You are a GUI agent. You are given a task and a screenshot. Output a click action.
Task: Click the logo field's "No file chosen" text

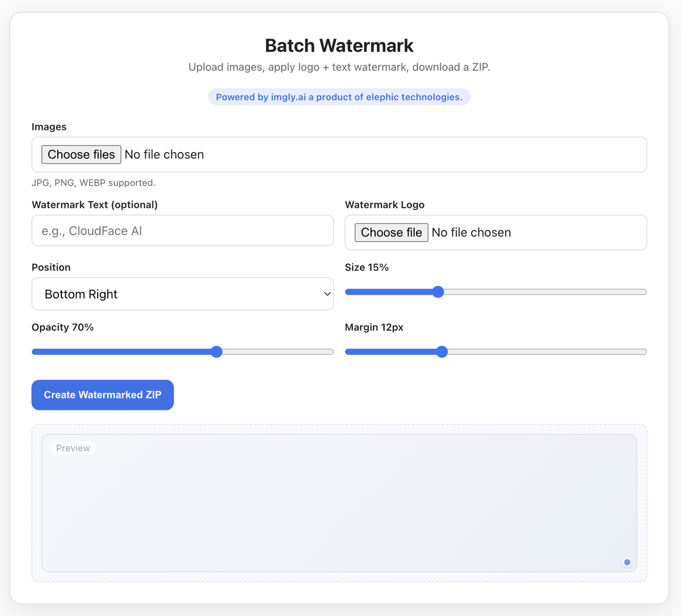(471, 233)
